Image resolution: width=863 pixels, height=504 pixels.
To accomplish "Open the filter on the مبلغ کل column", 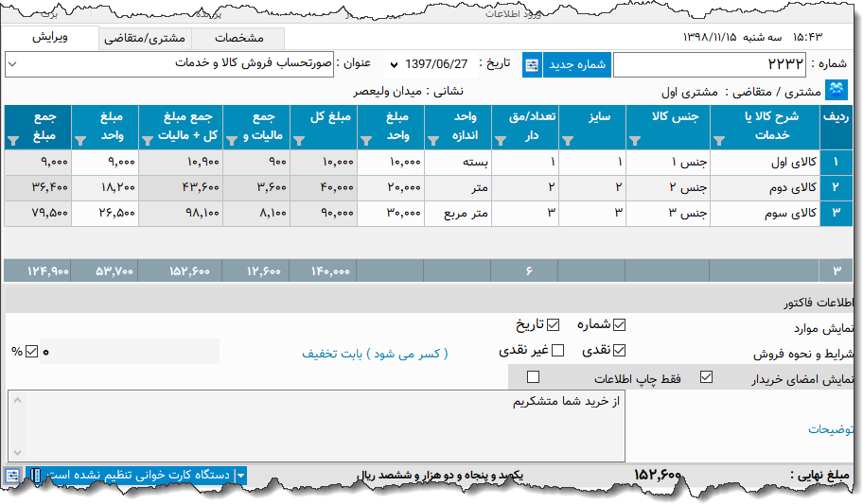I will coord(298,141).
